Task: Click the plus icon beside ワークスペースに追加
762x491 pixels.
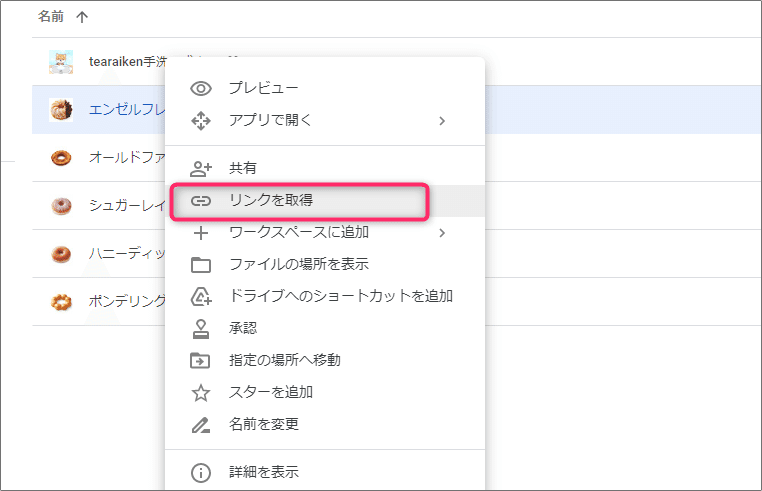Action: pyautogui.click(x=201, y=233)
